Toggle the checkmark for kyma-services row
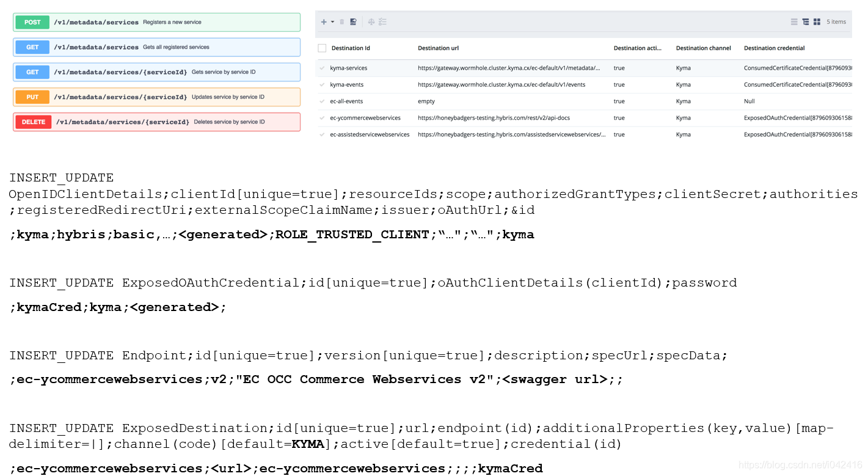Image resolution: width=868 pixels, height=476 pixels. pyautogui.click(x=322, y=68)
